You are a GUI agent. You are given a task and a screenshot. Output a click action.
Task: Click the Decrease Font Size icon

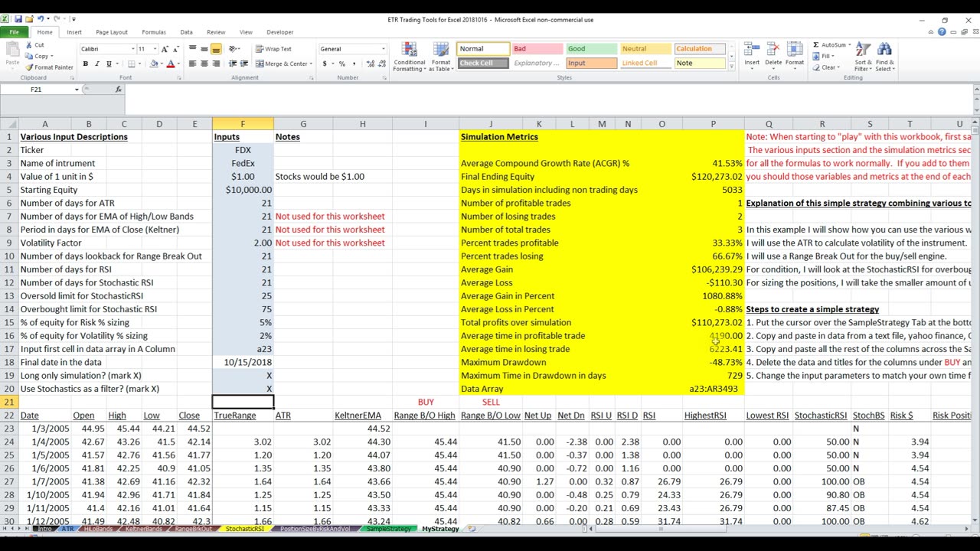176,49
